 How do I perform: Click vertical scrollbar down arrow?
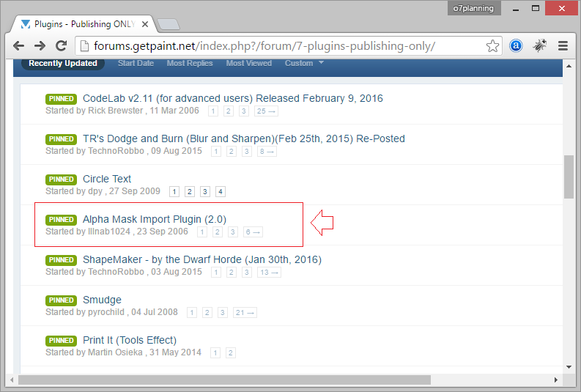(569, 367)
